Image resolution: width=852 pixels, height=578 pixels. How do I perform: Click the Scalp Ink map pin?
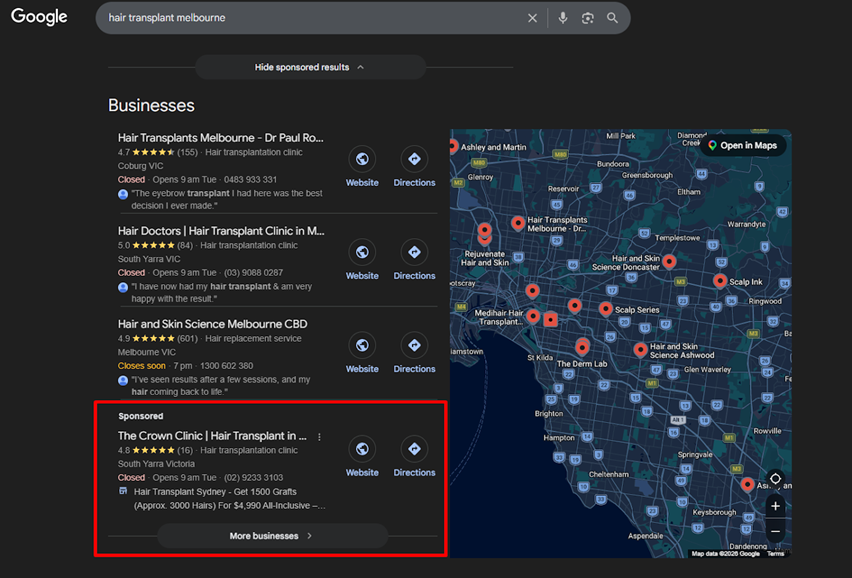720,281
